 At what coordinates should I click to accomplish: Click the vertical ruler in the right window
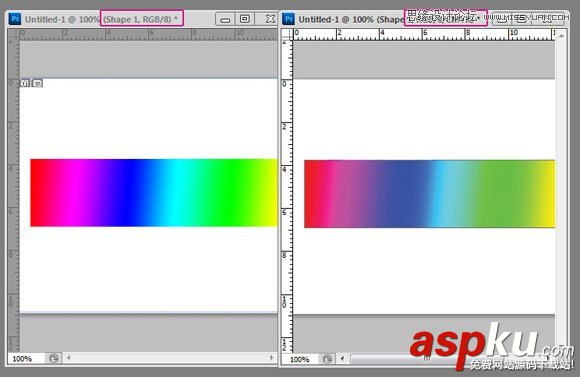(x=287, y=196)
